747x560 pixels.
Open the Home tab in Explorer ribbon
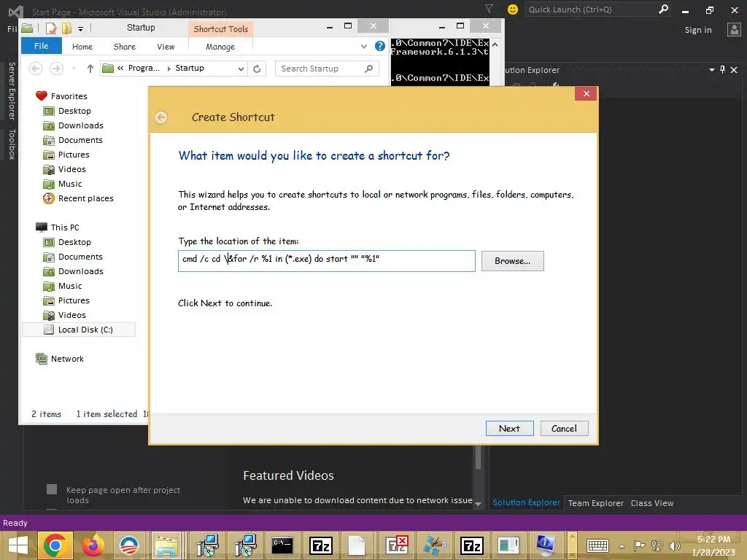point(82,47)
